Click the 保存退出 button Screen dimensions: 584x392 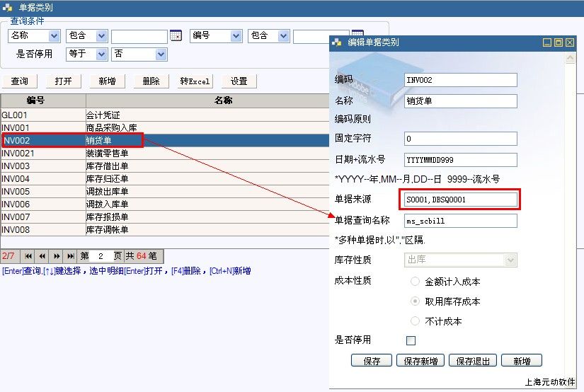click(473, 361)
